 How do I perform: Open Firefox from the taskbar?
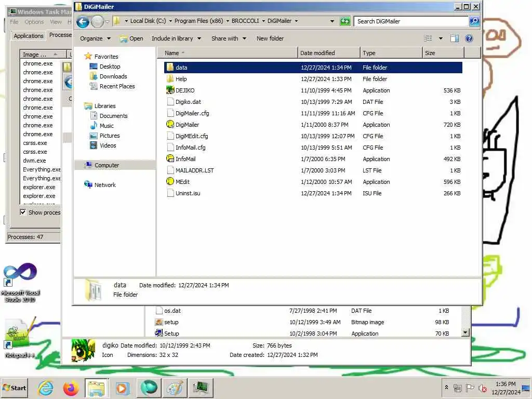tap(71, 388)
